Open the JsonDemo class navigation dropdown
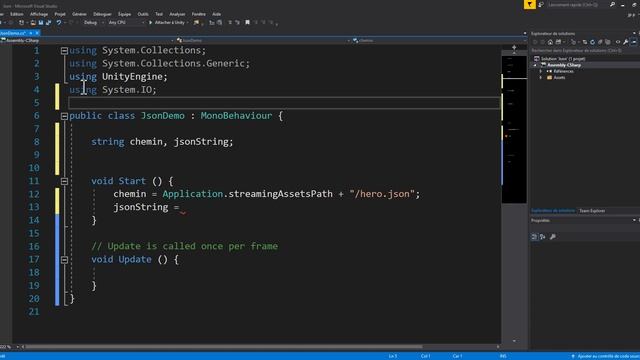640x360 pixels. click(x=264, y=40)
